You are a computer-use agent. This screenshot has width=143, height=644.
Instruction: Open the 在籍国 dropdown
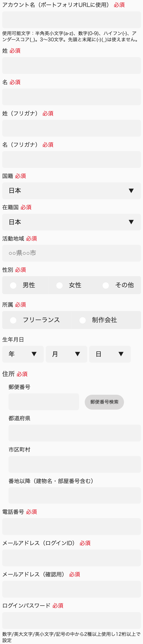point(71,222)
